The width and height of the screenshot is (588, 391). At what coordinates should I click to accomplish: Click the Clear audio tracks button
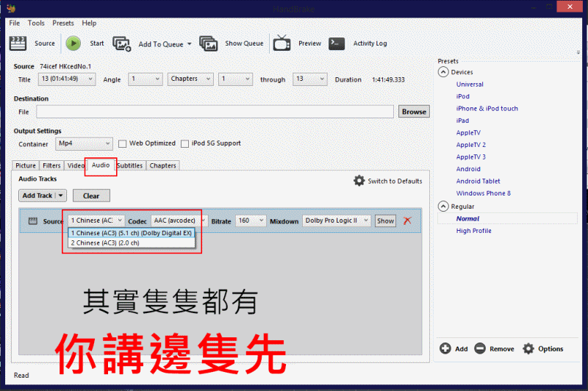(x=91, y=195)
